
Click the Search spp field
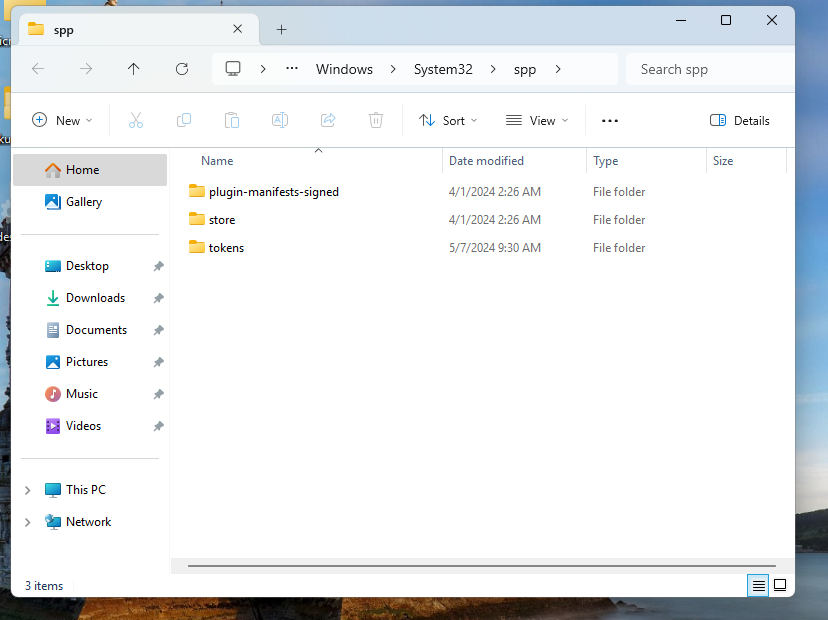[x=710, y=69]
